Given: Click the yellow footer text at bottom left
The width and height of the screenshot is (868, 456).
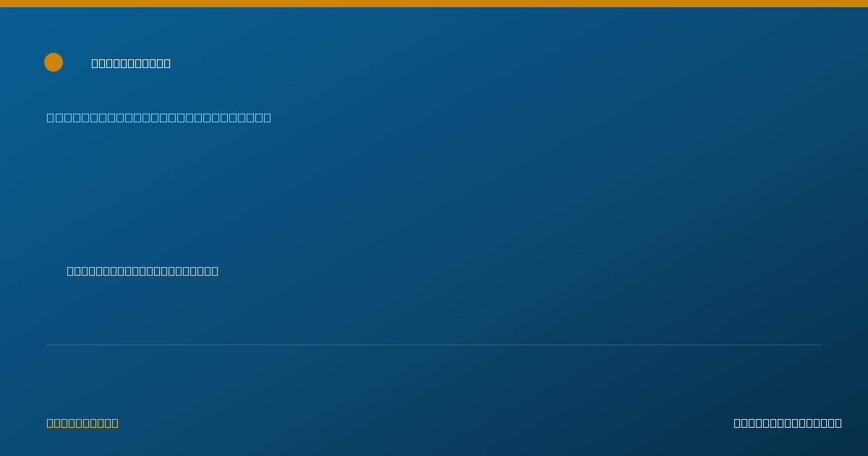Looking at the screenshot, I should tap(82, 423).
